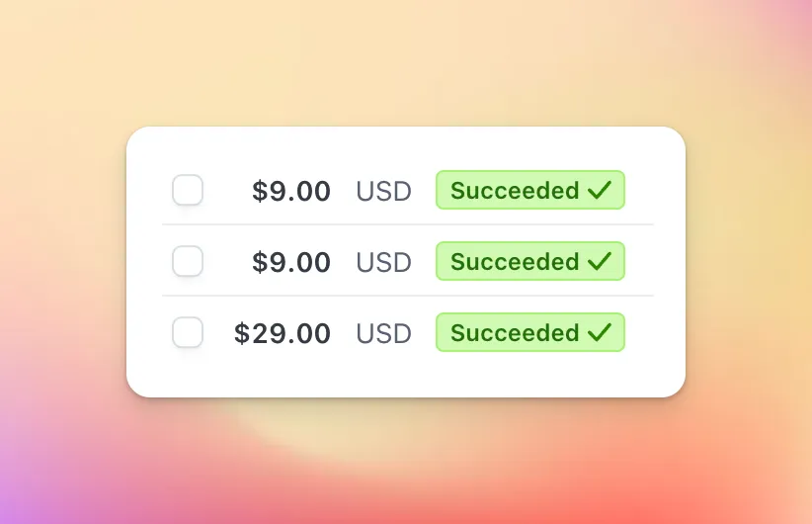
Task: Click the checkmark icon in the top Succeeded badge
Action: tap(600, 190)
